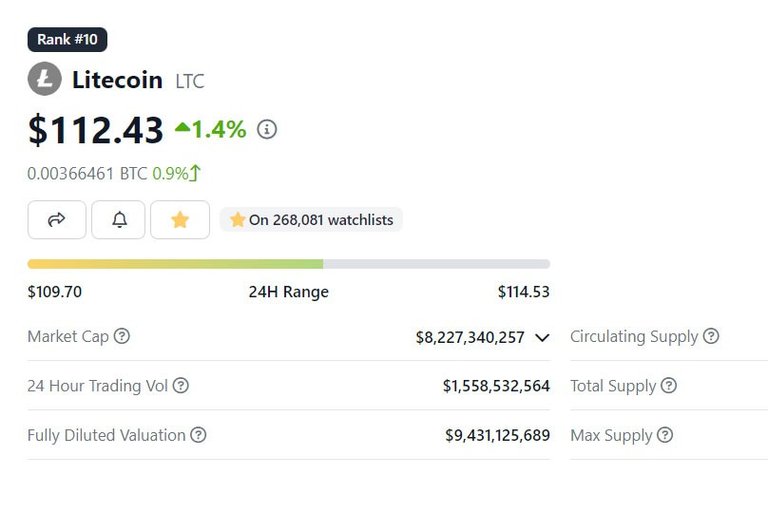Show Max Supply help tooltip

[x=665, y=435]
